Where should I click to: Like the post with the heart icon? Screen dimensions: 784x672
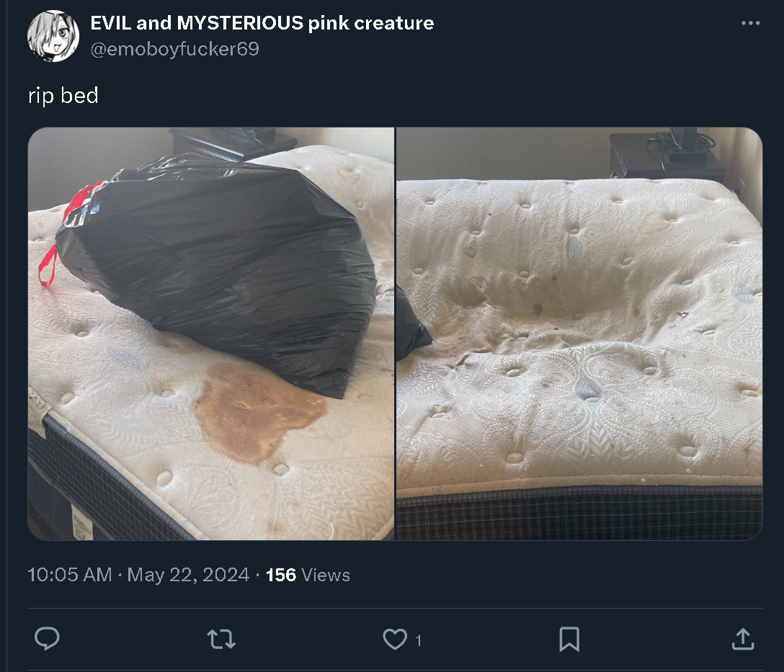point(395,639)
